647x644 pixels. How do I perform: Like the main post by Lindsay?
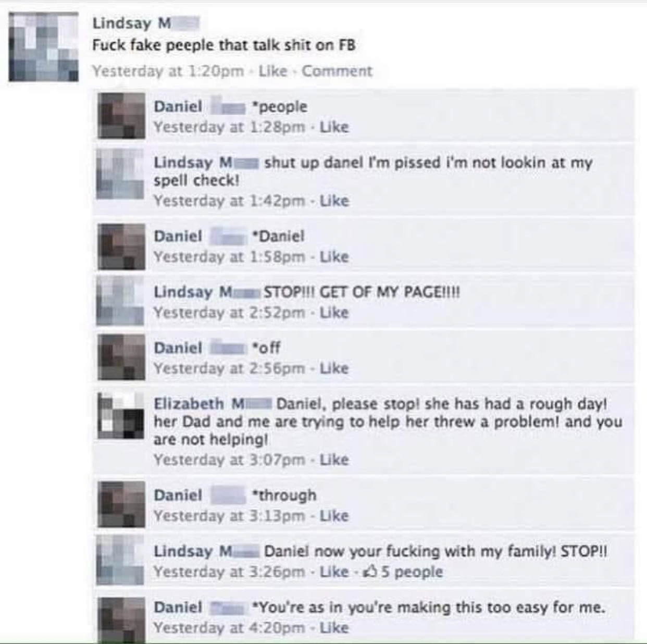tap(273, 71)
